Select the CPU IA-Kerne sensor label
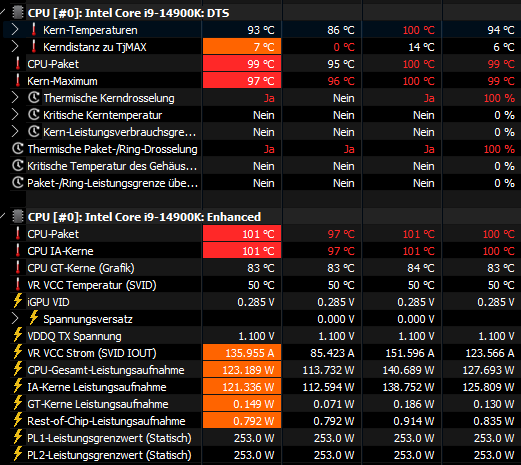 pyautogui.click(x=60, y=251)
